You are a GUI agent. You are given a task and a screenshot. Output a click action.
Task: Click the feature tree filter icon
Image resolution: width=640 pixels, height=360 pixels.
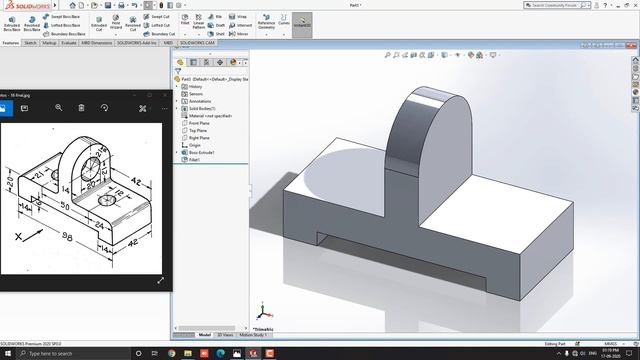click(x=178, y=71)
